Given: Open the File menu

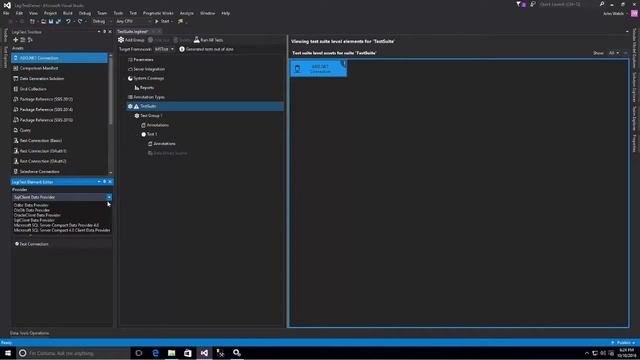Looking at the screenshot, I should point(6,13).
